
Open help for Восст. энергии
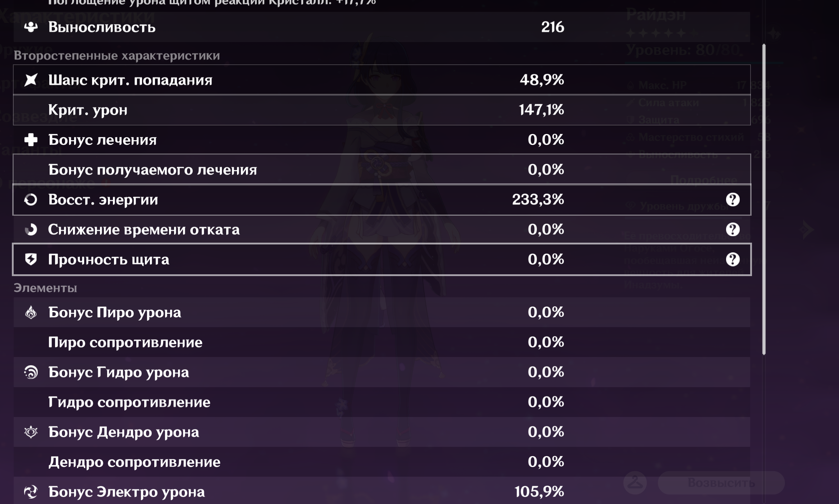[x=733, y=200]
